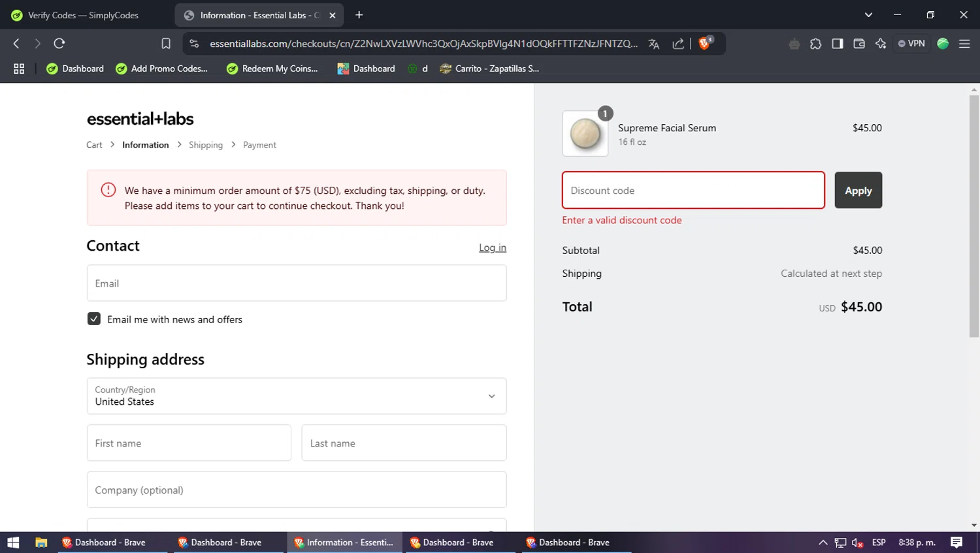Click the Log in link
980x553 pixels.
(x=493, y=247)
